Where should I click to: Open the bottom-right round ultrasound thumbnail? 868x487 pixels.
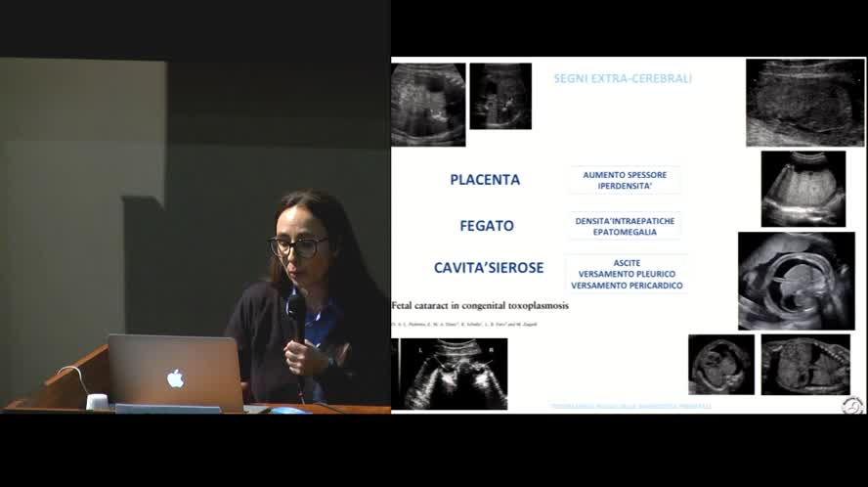(721, 365)
